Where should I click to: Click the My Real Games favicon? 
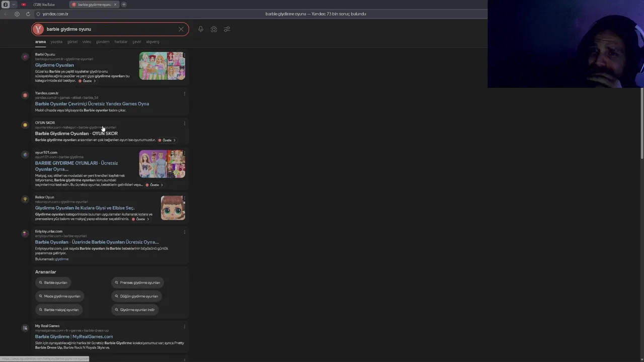(25, 328)
